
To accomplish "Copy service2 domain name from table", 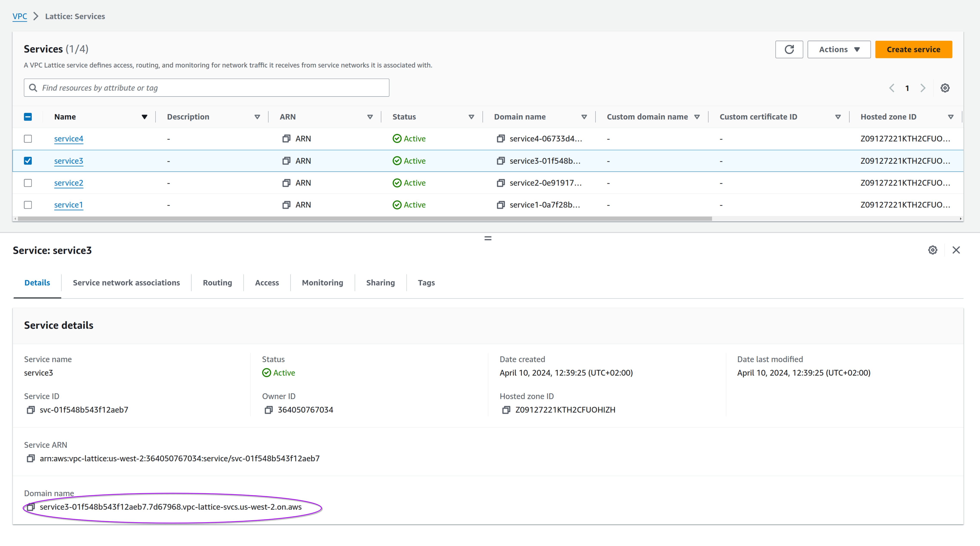I will [501, 183].
